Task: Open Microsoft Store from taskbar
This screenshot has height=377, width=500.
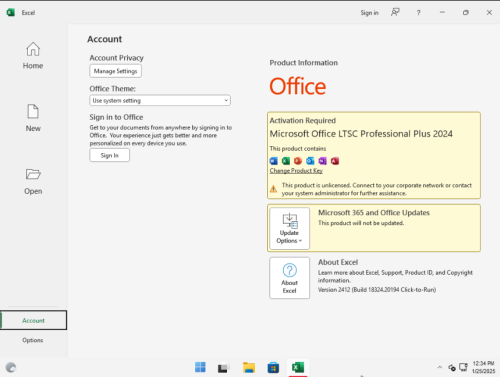Action: tap(273, 367)
